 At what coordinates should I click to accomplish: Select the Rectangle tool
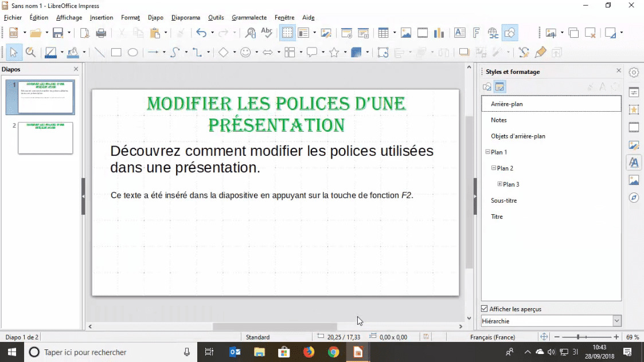pos(116,53)
